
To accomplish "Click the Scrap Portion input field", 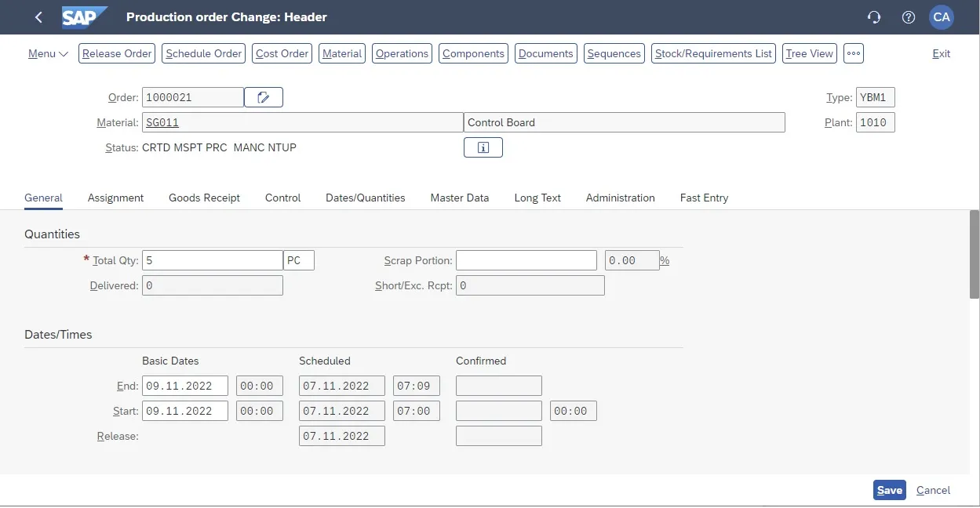I will click(x=526, y=260).
